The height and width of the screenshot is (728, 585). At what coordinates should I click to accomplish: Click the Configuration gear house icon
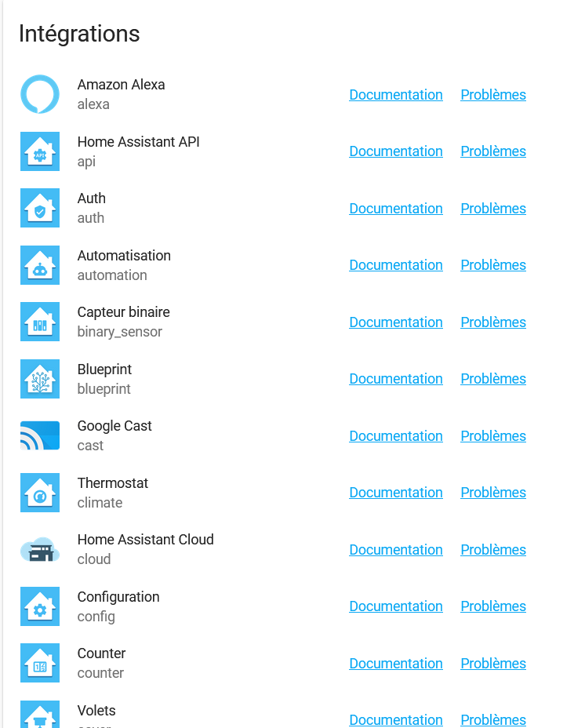(40, 606)
